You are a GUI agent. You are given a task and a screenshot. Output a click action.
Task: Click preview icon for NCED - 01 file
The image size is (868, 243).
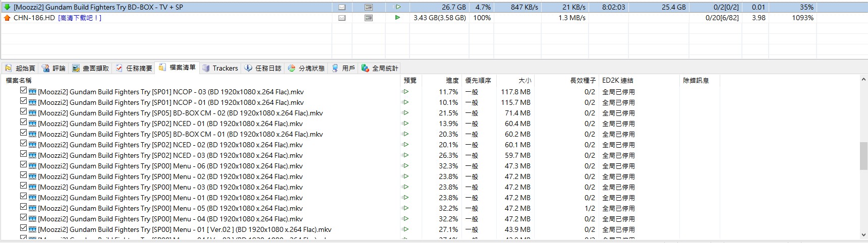pyautogui.click(x=405, y=124)
